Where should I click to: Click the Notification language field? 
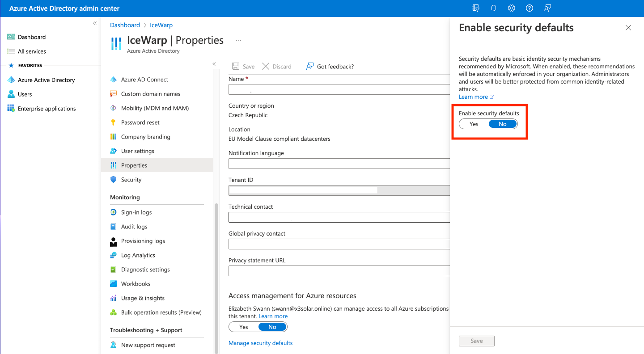point(339,164)
